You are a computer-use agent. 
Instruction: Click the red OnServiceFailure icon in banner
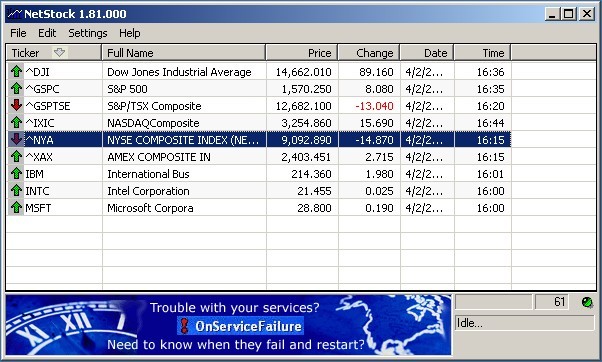(185, 326)
